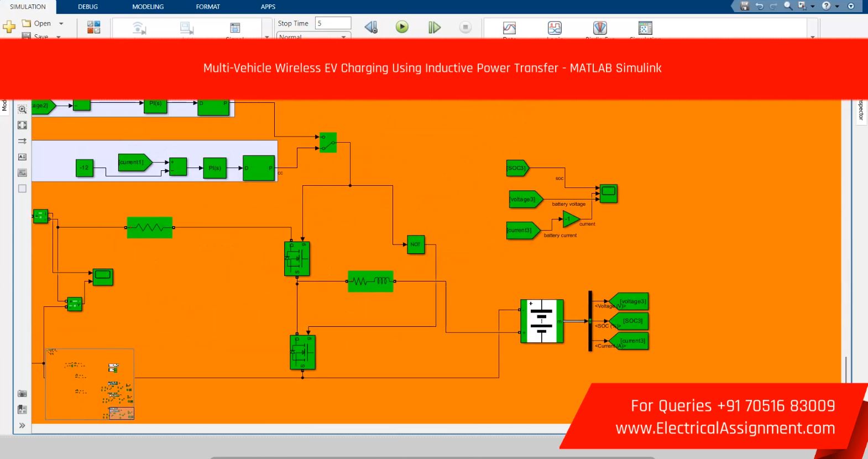Click the Step Forward button
This screenshot has width=868, height=459.
pos(435,27)
